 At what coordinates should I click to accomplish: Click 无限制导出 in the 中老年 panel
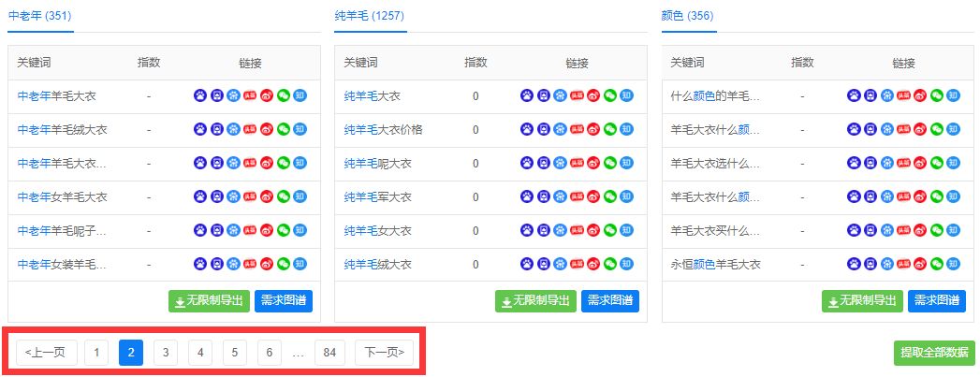pyautogui.click(x=210, y=301)
